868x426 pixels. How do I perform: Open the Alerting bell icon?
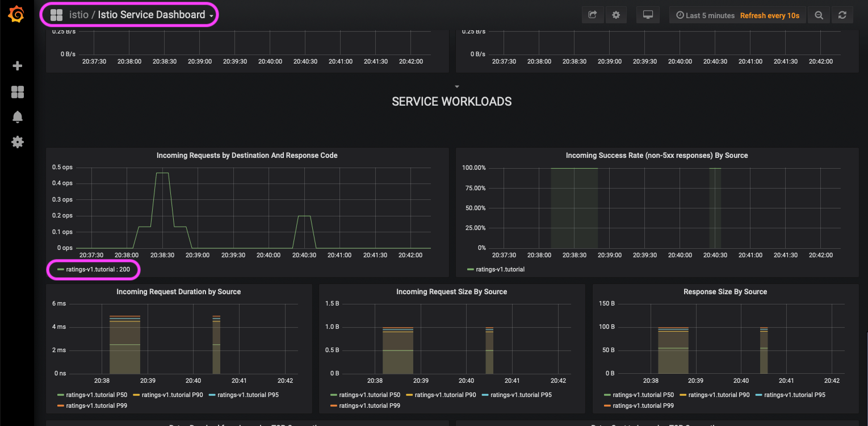pyautogui.click(x=18, y=117)
